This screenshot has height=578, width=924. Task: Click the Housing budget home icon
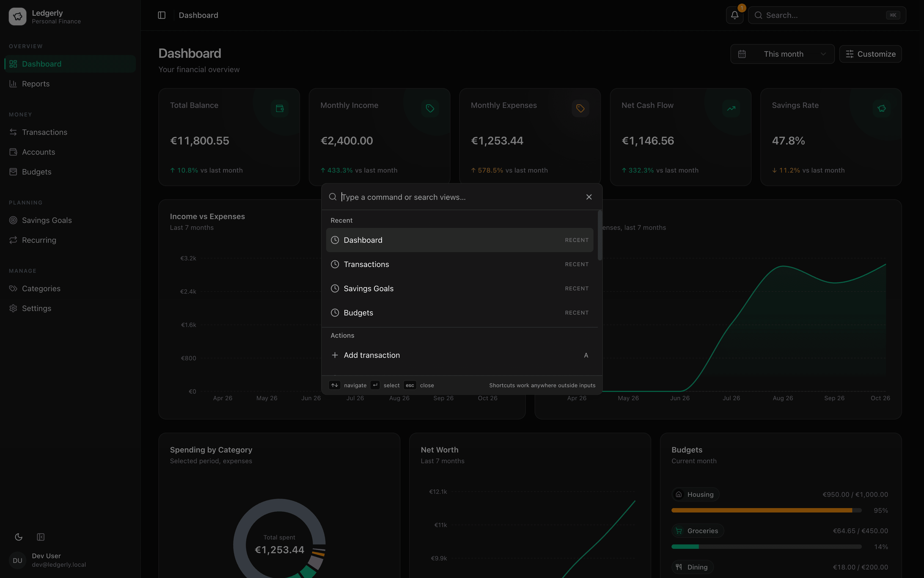[x=679, y=494]
